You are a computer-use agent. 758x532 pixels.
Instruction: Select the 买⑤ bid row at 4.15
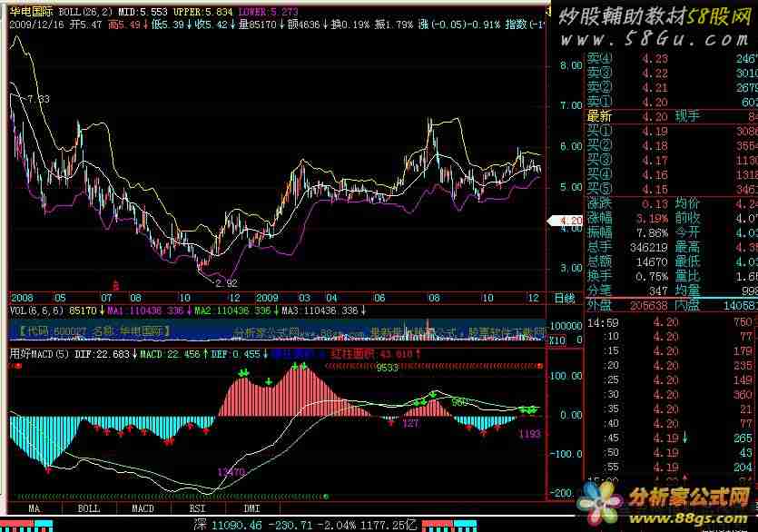(672, 189)
